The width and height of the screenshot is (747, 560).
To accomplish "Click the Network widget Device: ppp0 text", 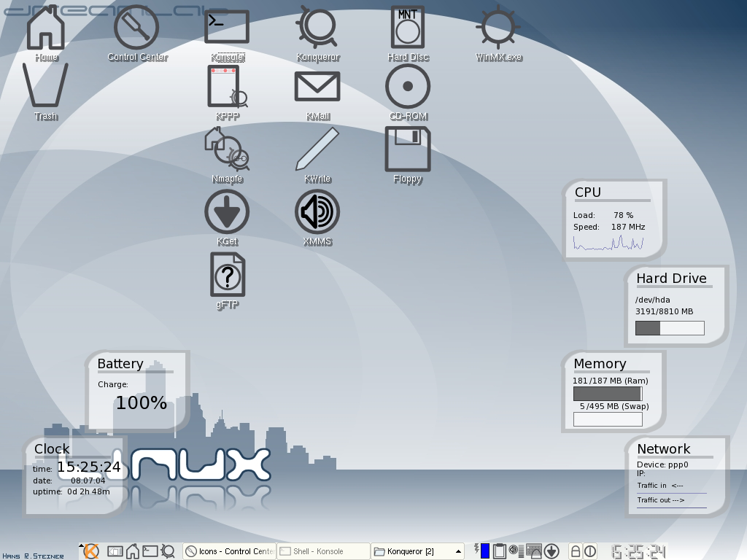I will point(662,464).
